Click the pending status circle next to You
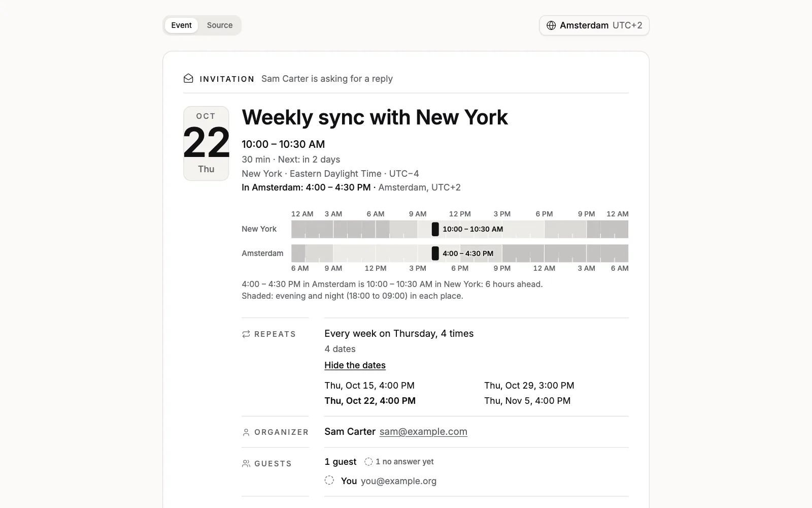Viewport: 812px width, 508px height. click(x=329, y=480)
